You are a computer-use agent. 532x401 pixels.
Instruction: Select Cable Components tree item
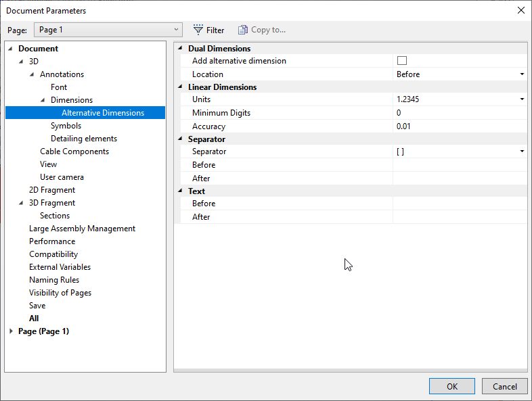click(74, 151)
